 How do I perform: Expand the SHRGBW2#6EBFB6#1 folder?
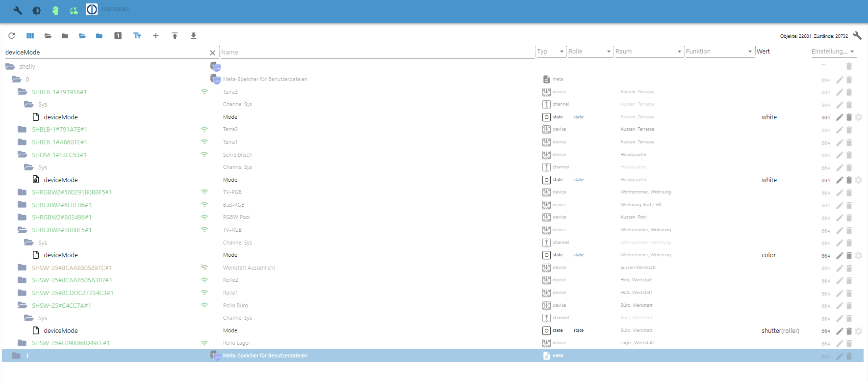click(22, 205)
